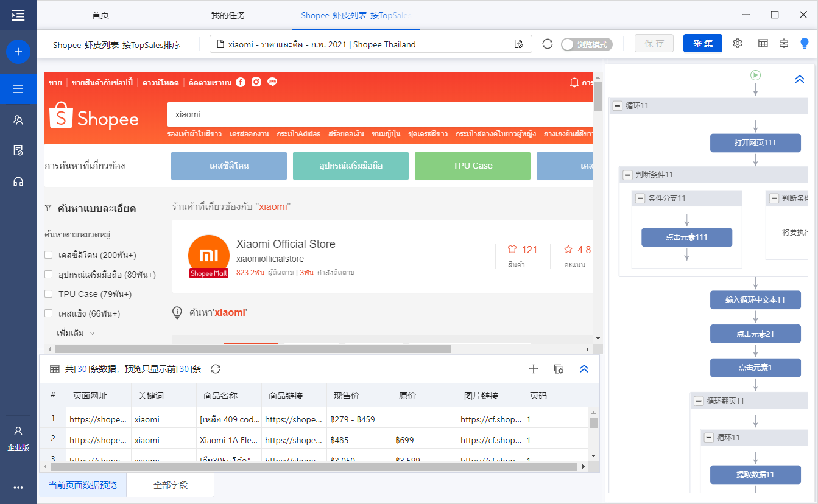Open ดาวน์โหลด link in Shopee header
Image resolution: width=818 pixels, height=504 pixels.
pyautogui.click(x=161, y=82)
